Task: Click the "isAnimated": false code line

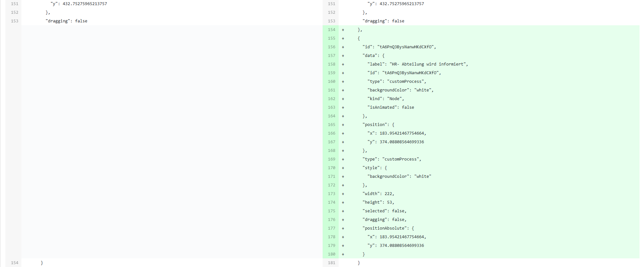Action: click(390, 107)
